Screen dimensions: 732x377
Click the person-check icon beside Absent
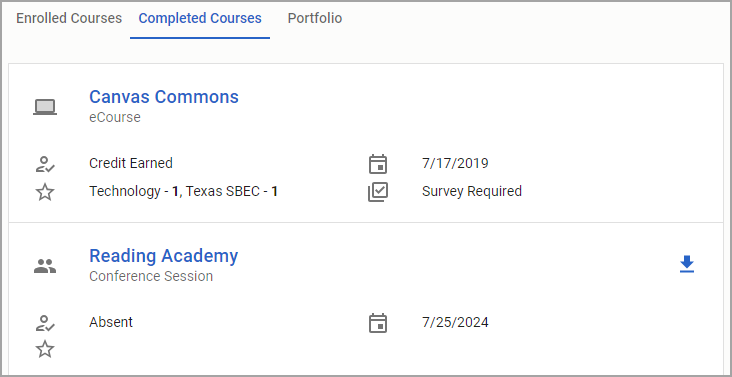click(45, 323)
